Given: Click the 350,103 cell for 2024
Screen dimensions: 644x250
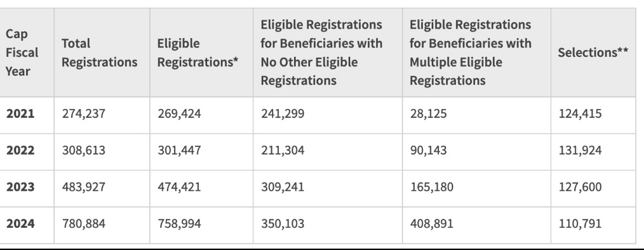Looking at the screenshot, I should [283, 224].
